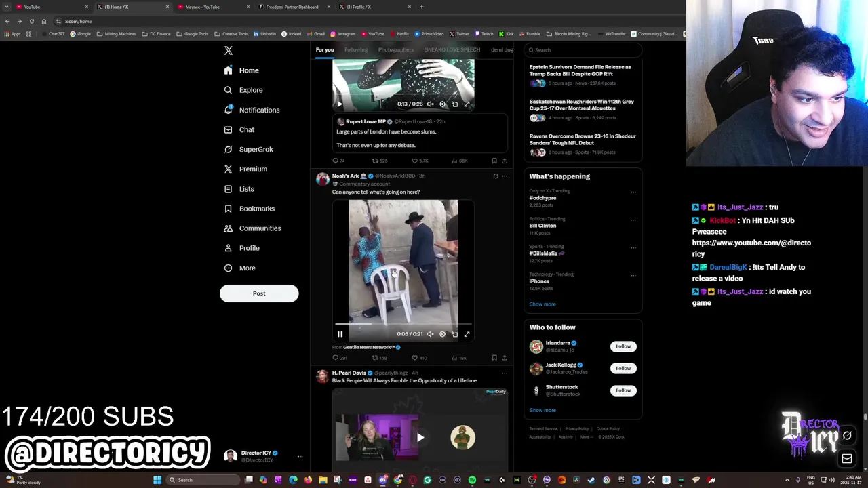Open the YouTube bookmark in bookmarks bar
The height and width of the screenshot is (488, 868).
pos(373,34)
